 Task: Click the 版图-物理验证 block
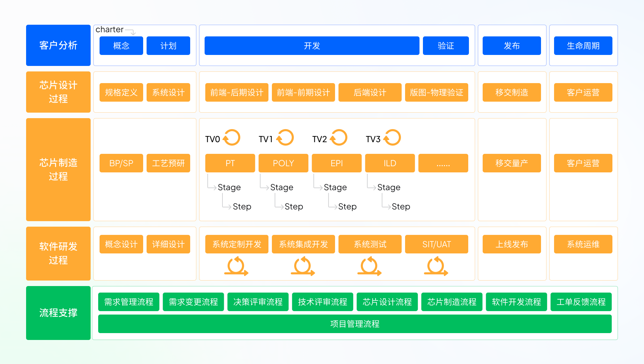pos(437,92)
